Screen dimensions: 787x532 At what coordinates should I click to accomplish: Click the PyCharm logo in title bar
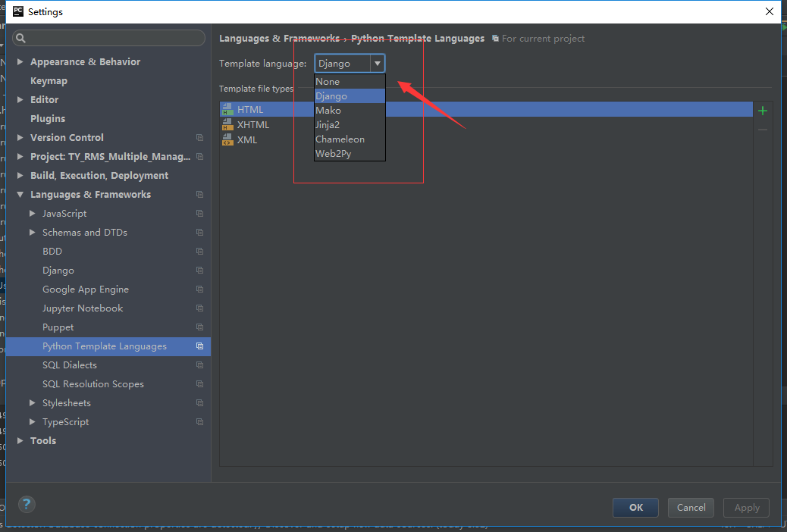[x=18, y=11]
